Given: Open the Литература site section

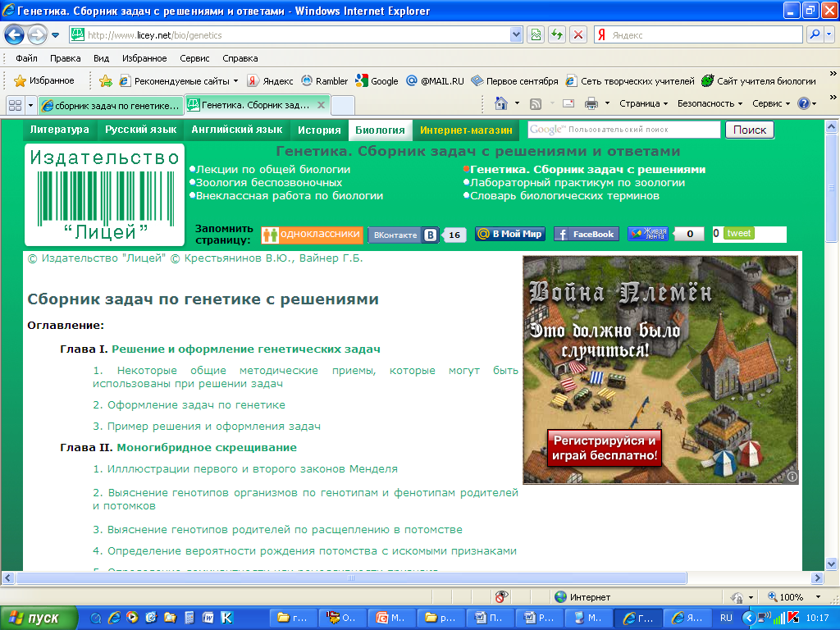Looking at the screenshot, I should point(59,130).
